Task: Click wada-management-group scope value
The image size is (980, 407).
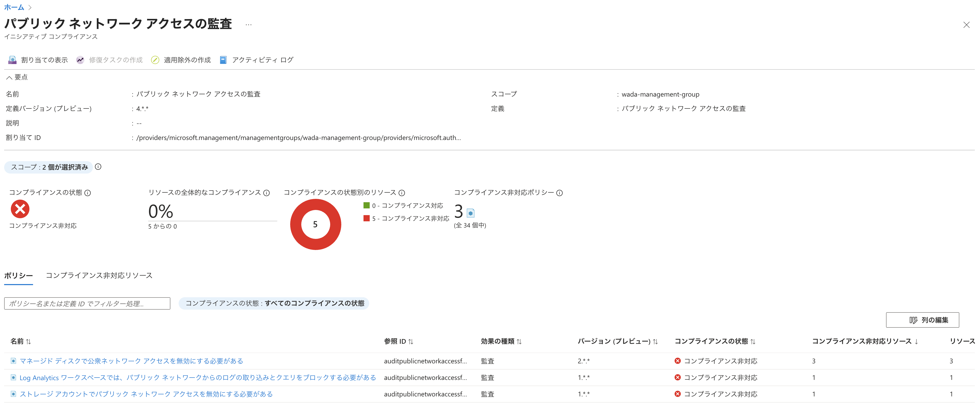Action: pyautogui.click(x=660, y=94)
